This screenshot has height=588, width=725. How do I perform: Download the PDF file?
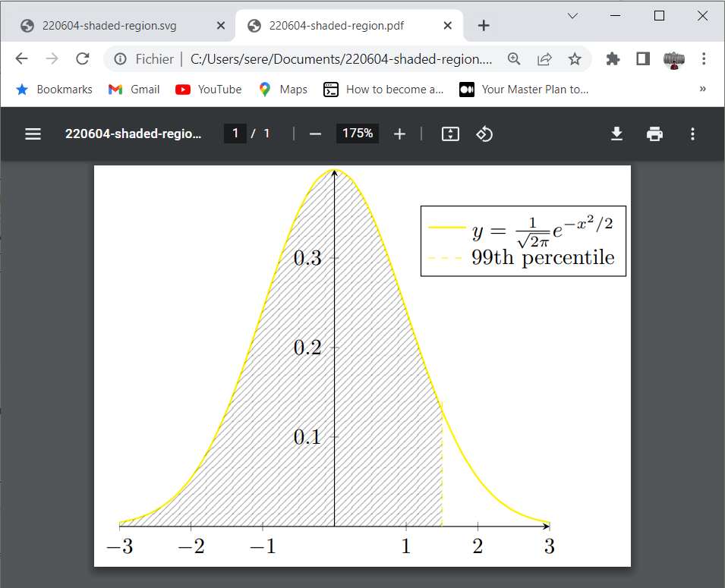tap(616, 134)
